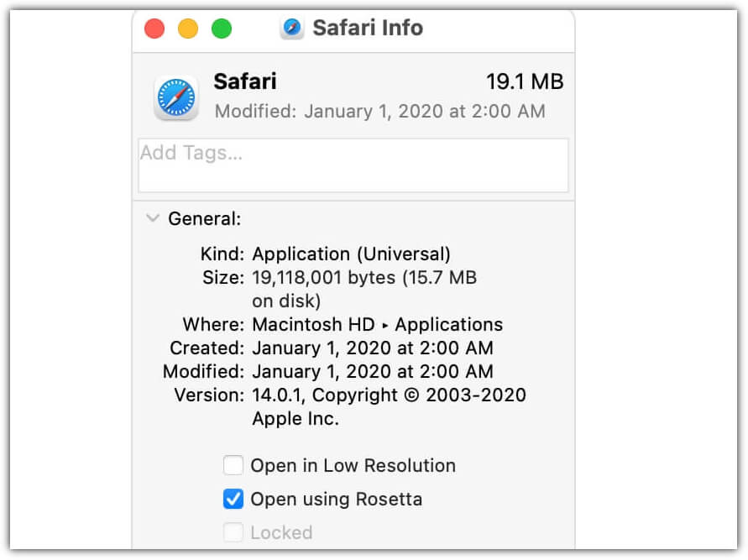Click the large Safari application icon

(x=175, y=97)
